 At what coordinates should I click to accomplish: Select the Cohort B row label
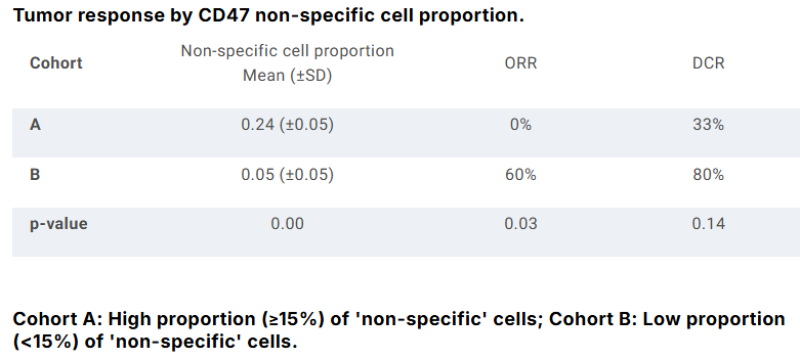[x=35, y=174]
